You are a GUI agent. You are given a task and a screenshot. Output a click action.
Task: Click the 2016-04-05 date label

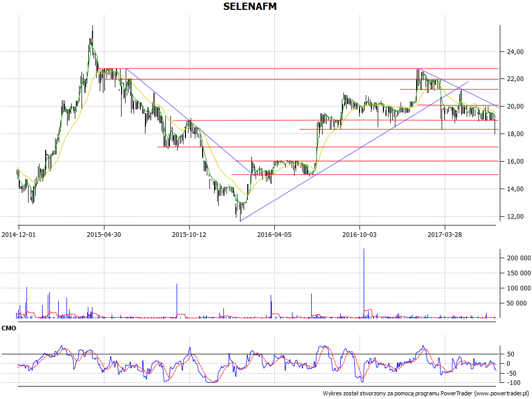274,234
